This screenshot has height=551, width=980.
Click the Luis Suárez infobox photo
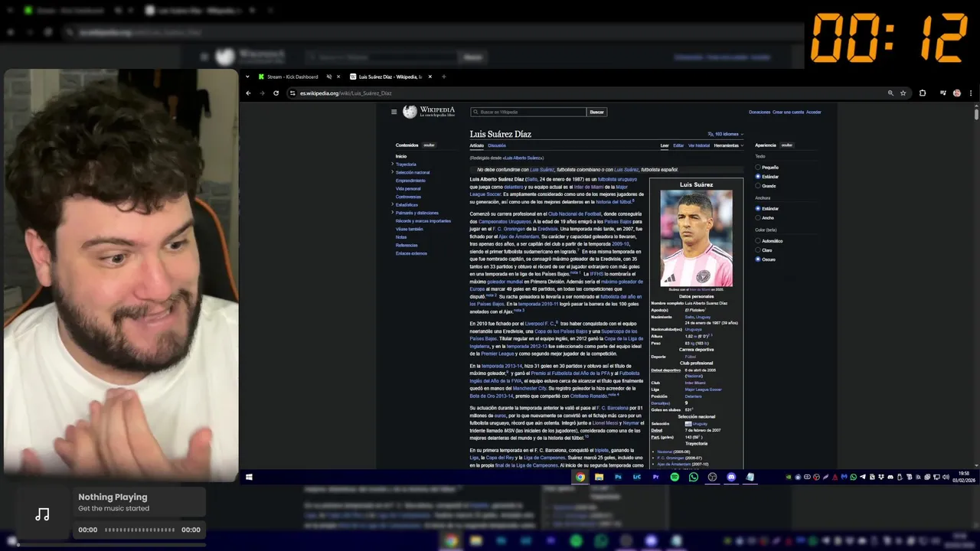[x=696, y=238]
